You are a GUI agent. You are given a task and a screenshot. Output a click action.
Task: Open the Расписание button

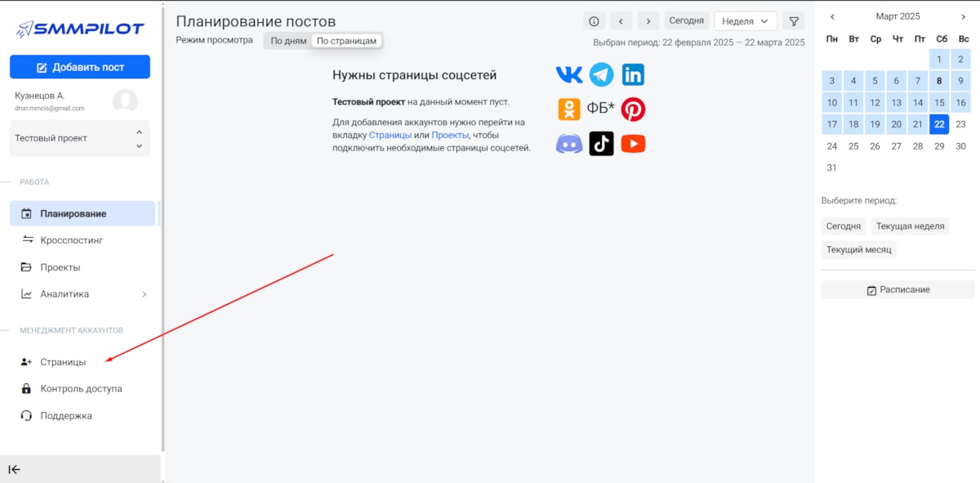[x=898, y=290]
